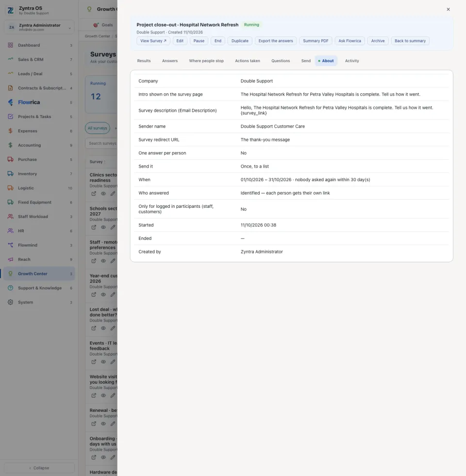
Task: Click the Zyntra OS logo icon
Action: (10, 10)
